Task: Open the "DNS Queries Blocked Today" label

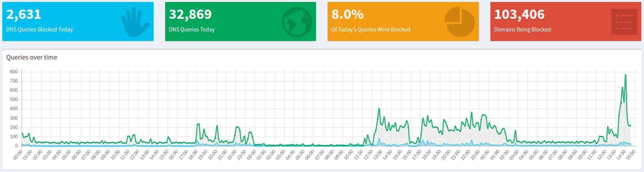Action: point(40,30)
